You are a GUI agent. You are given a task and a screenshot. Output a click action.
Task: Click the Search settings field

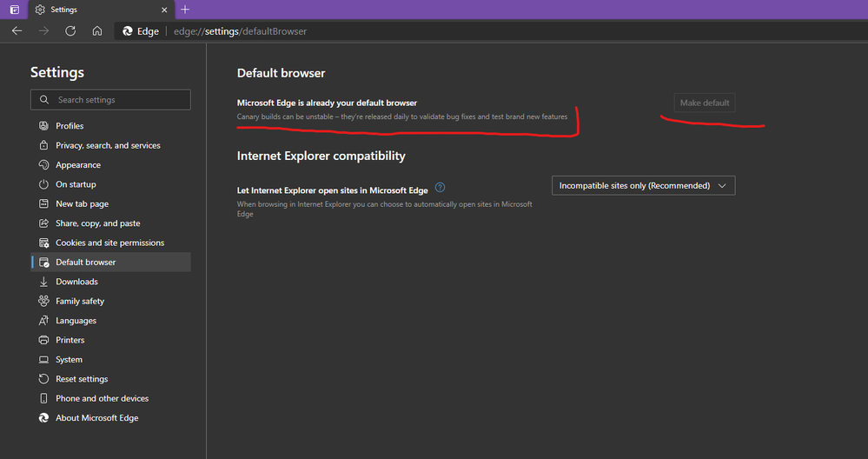coord(110,100)
